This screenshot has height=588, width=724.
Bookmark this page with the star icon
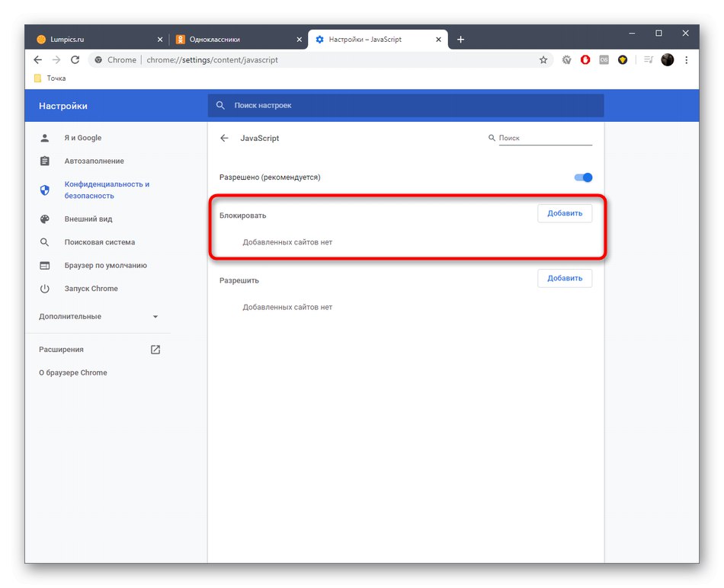[x=543, y=59]
